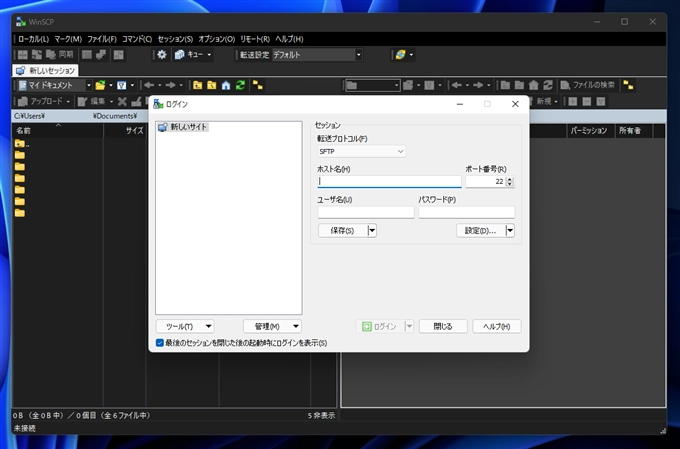
Task: Click the ファイルの検索 find files icon
Action: (565, 86)
